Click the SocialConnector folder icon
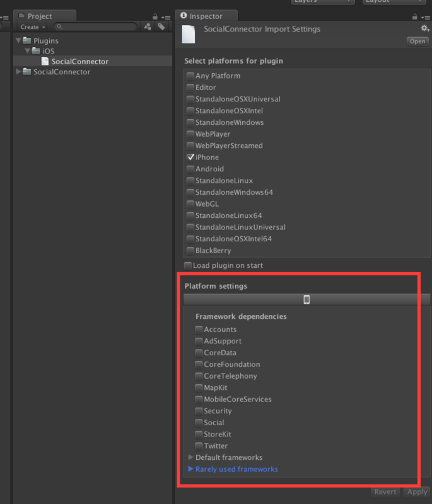The width and height of the screenshot is (432, 504). click(x=26, y=71)
